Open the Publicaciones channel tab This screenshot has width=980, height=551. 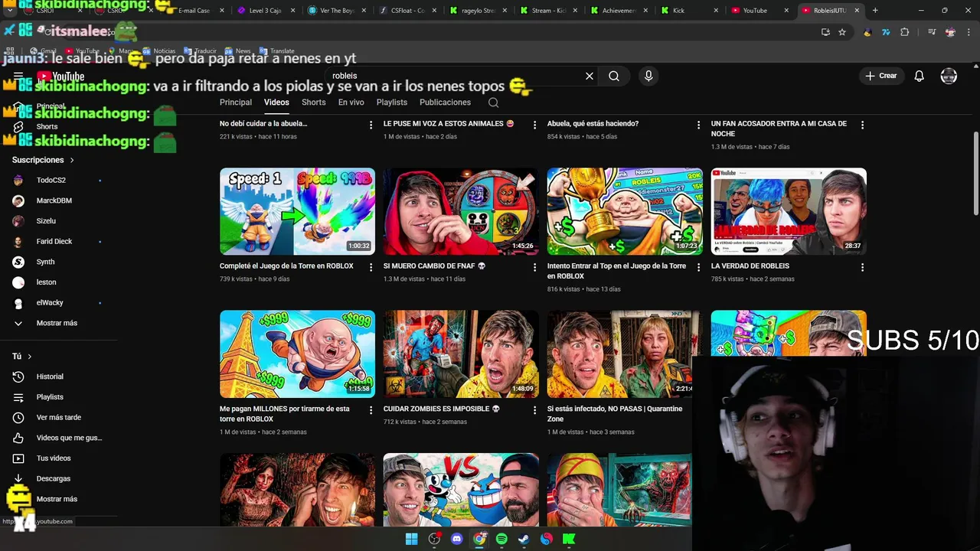[445, 103]
